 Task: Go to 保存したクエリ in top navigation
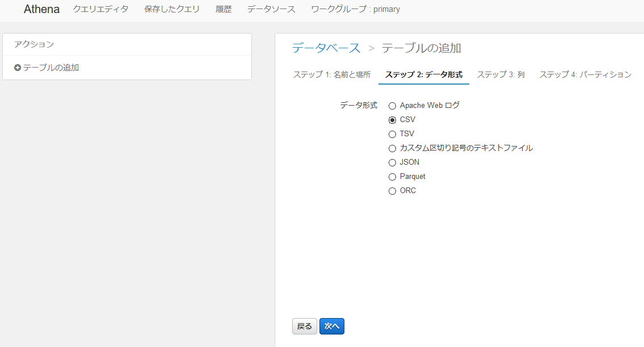pos(172,9)
